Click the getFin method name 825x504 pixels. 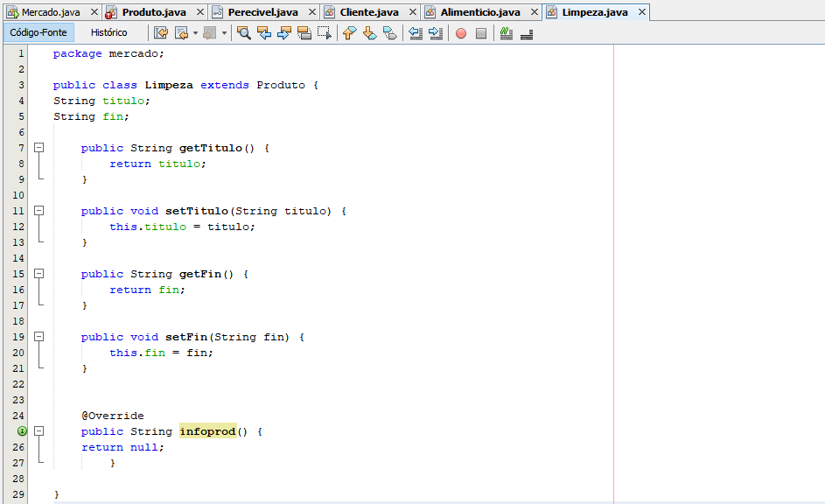click(x=200, y=274)
